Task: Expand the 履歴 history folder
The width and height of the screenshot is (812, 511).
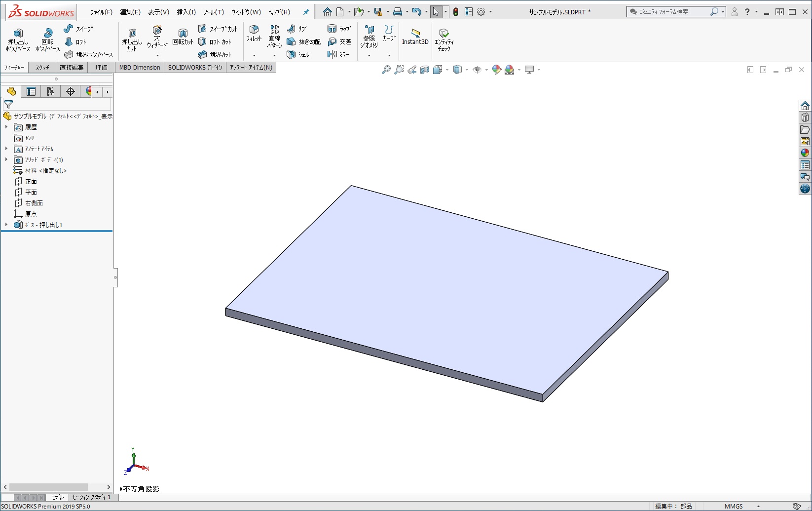Action: pos(6,127)
